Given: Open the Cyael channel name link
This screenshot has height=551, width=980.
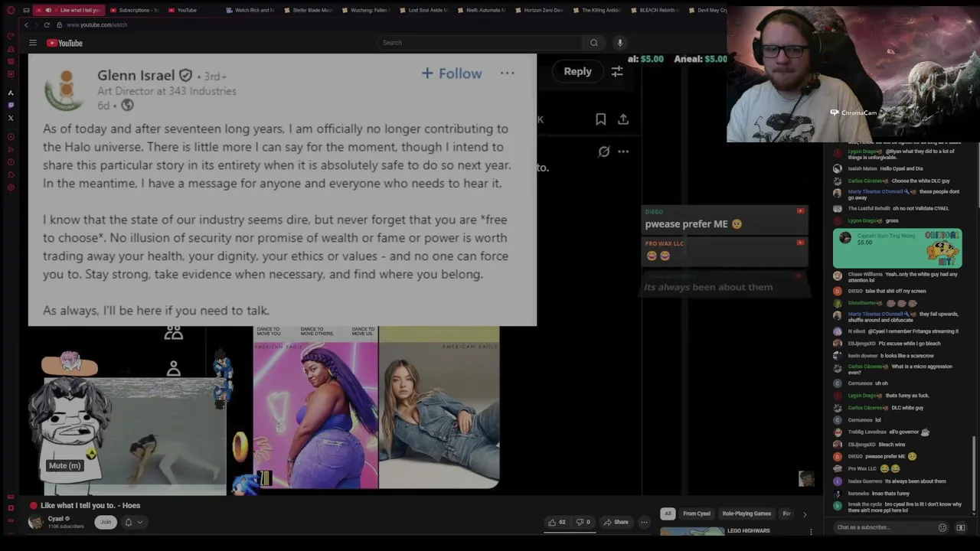Looking at the screenshot, I should pos(56,518).
